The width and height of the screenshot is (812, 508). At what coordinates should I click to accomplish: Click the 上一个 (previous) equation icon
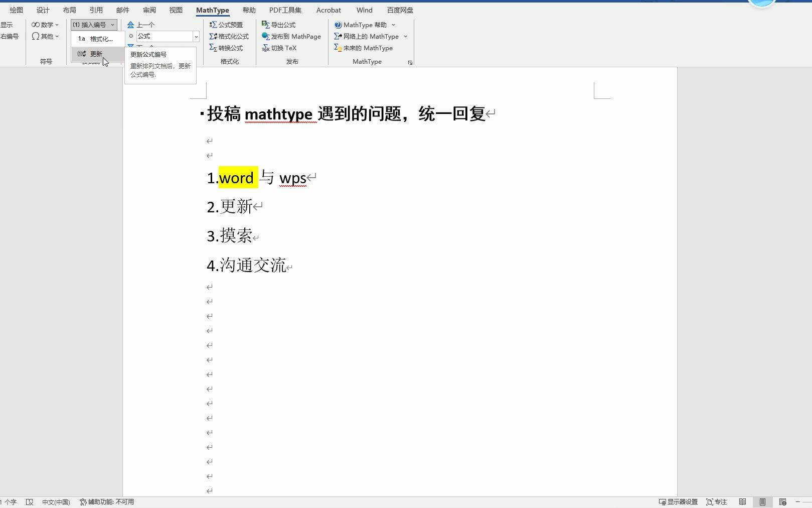pyautogui.click(x=130, y=25)
